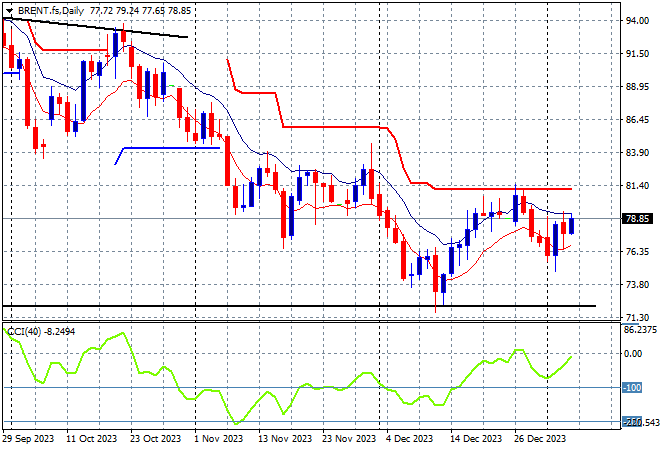Select the CCI(40) indicator label
This screenshot has height=450, width=660.
pos(24,332)
